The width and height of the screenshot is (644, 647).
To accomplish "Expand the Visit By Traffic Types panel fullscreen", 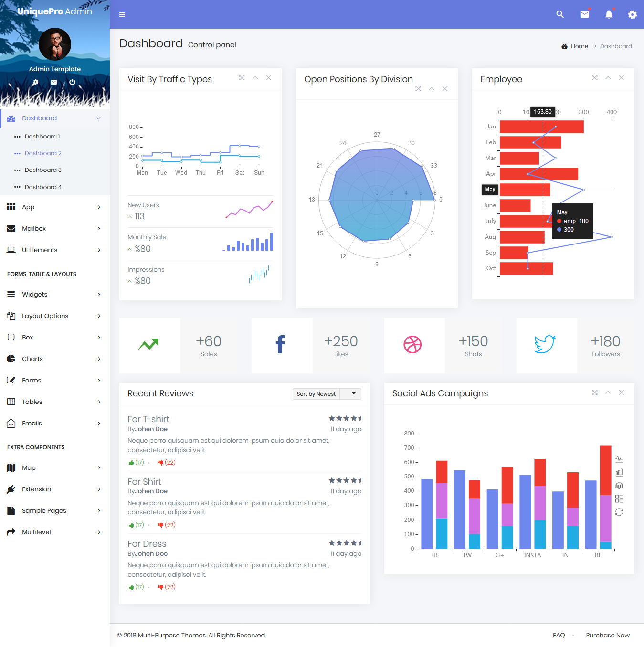I will (x=242, y=78).
